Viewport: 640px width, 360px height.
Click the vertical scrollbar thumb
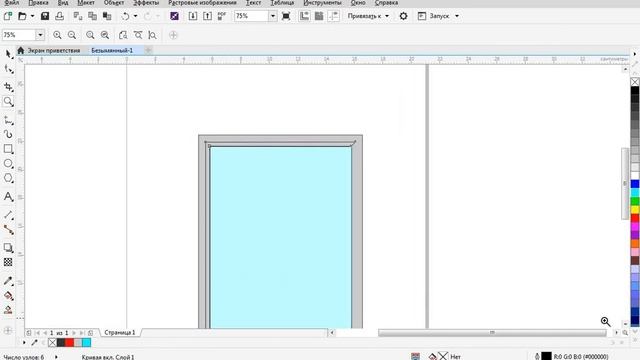point(625,184)
